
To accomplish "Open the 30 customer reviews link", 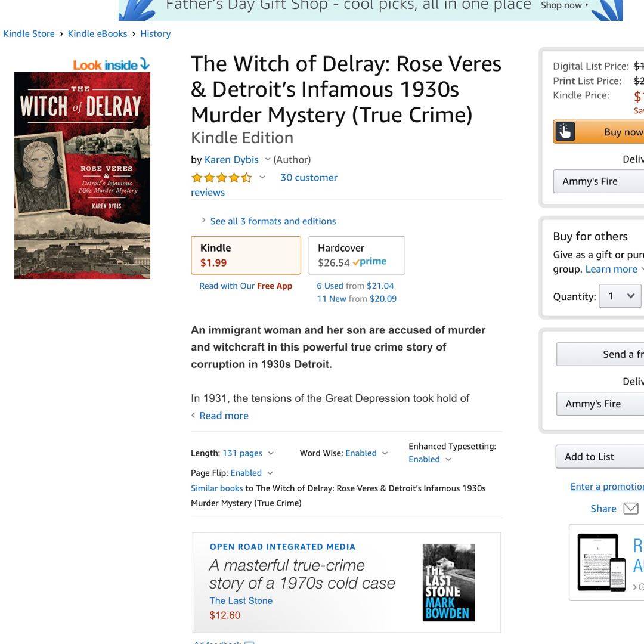I will tap(264, 185).
